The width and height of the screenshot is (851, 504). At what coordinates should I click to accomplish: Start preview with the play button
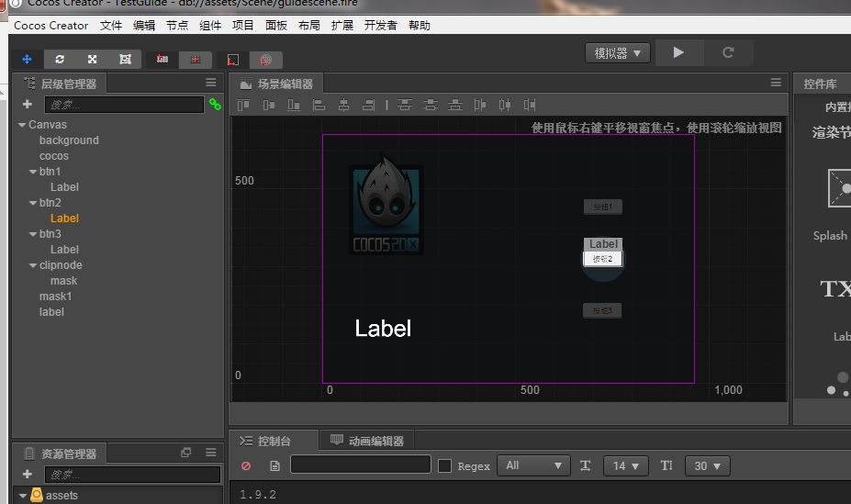[678, 52]
